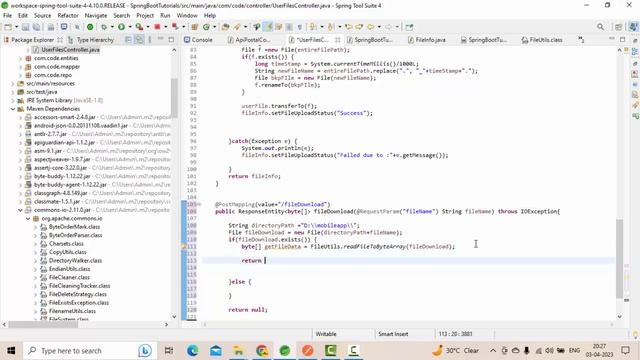Screen dimensions: 640x360
Task: Minimize the Package Explorer view icon
Action: (161, 40)
